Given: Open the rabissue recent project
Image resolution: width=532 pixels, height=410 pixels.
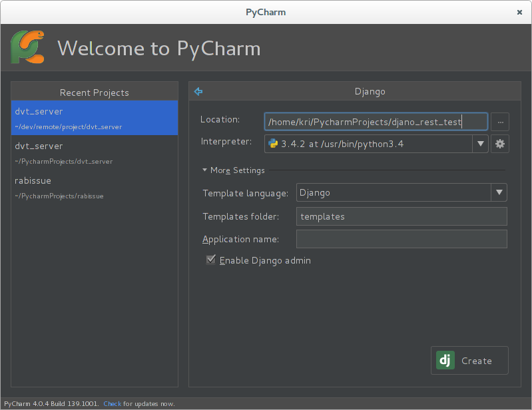Looking at the screenshot, I should (95, 187).
